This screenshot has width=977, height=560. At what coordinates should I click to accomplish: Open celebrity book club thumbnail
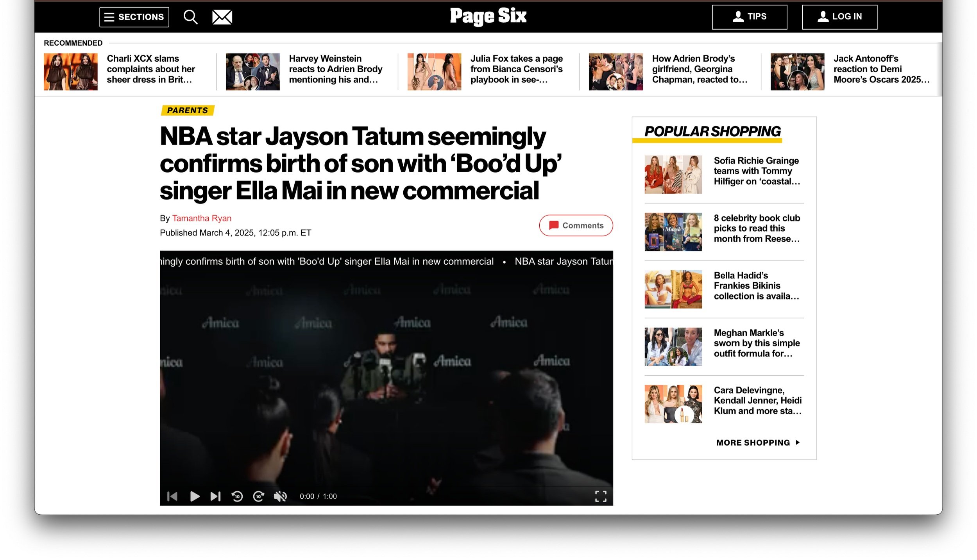point(673,232)
